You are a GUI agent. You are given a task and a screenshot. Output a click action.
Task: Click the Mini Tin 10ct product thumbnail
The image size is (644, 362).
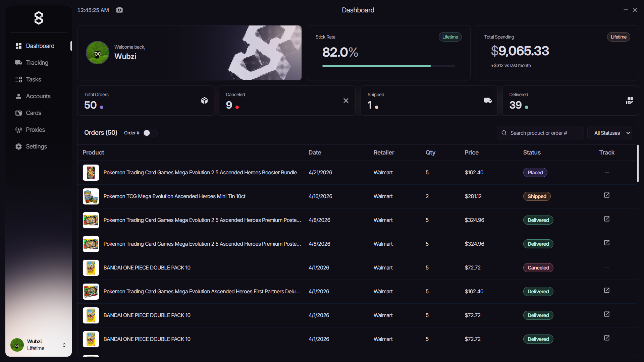point(91,196)
